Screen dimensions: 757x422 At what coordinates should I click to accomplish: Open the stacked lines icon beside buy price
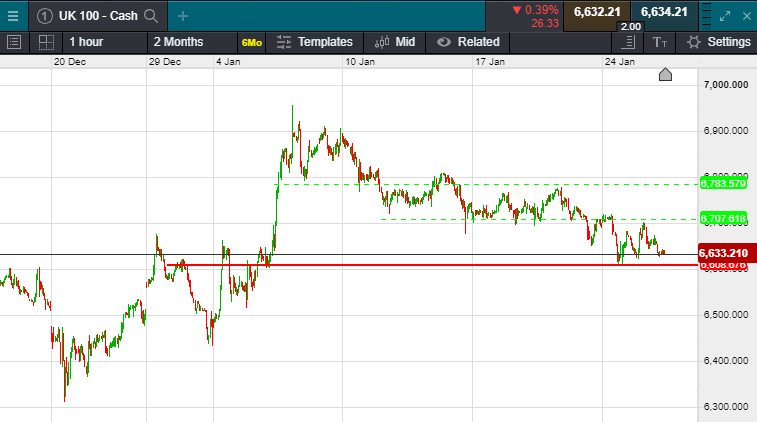tap(706, 14)
